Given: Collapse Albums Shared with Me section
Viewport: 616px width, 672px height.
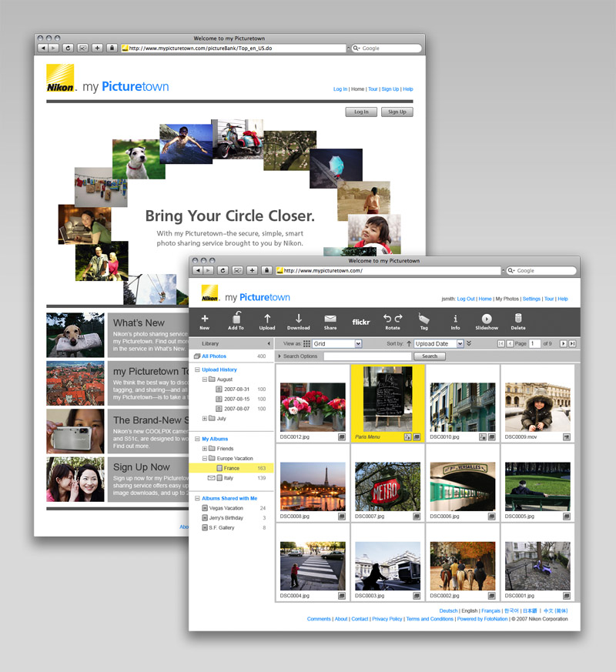Looking at the screenshot, I should click(197, 499).
